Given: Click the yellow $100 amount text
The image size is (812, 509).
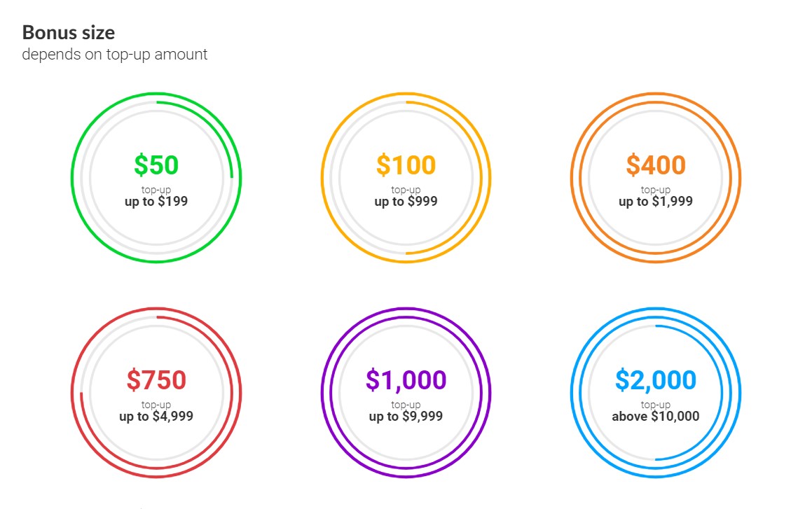Looking at the screenshot, I should click(406, 165).
